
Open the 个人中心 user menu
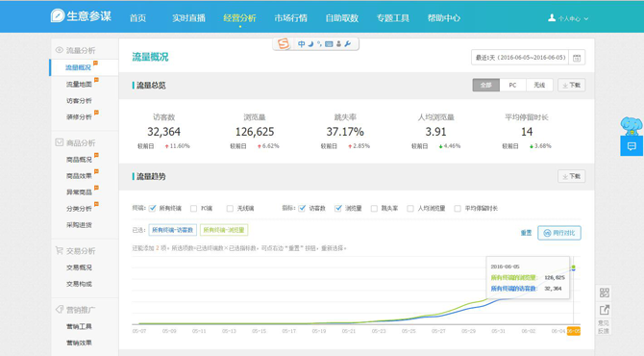568,18
